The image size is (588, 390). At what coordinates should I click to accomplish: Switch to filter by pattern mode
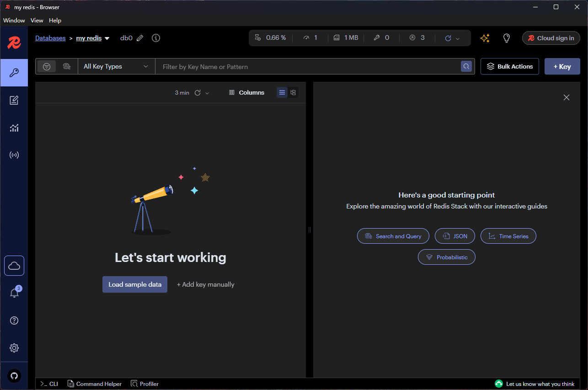click(x=47, y=66)
